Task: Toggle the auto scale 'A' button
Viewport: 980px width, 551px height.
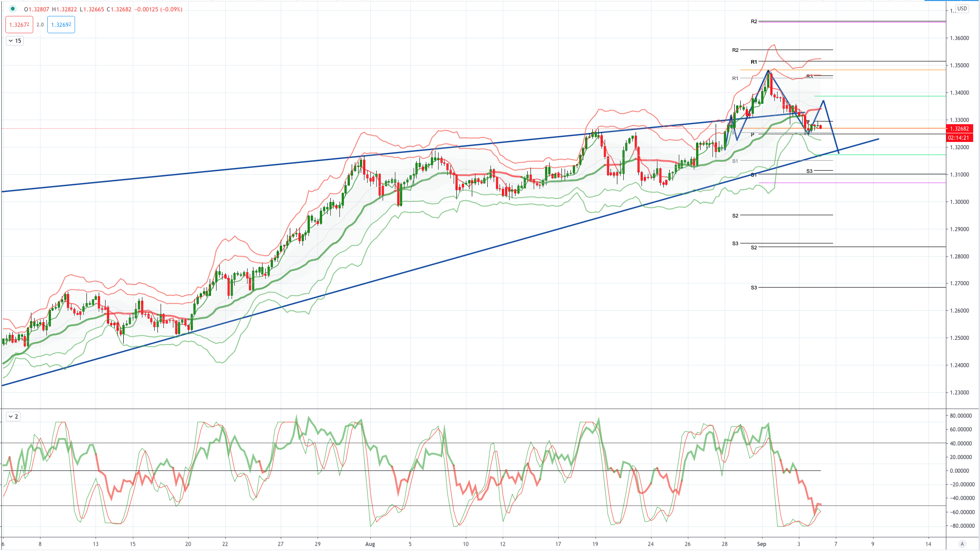Action: point(962,544)
